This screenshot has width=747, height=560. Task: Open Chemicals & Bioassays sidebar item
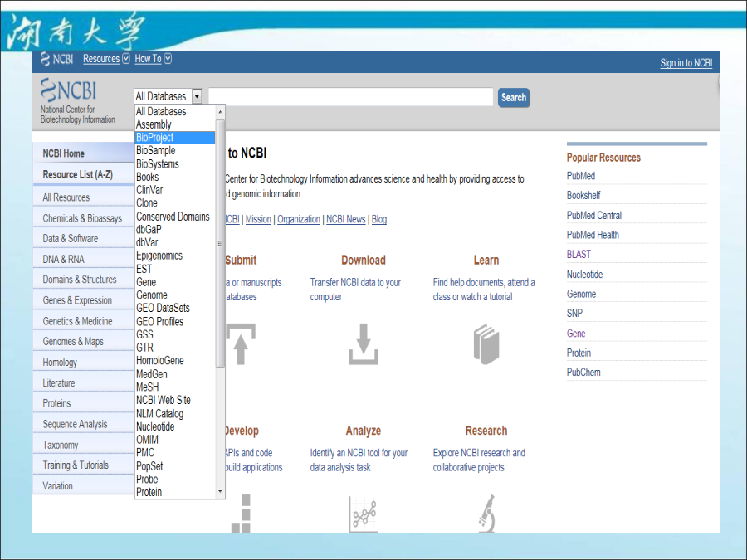[84, 218]
